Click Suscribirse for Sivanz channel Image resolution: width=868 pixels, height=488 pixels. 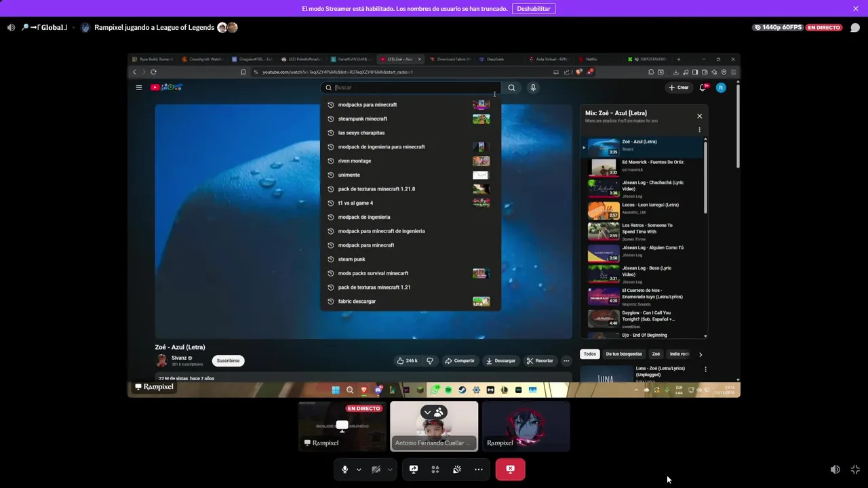tap(228, 361)
